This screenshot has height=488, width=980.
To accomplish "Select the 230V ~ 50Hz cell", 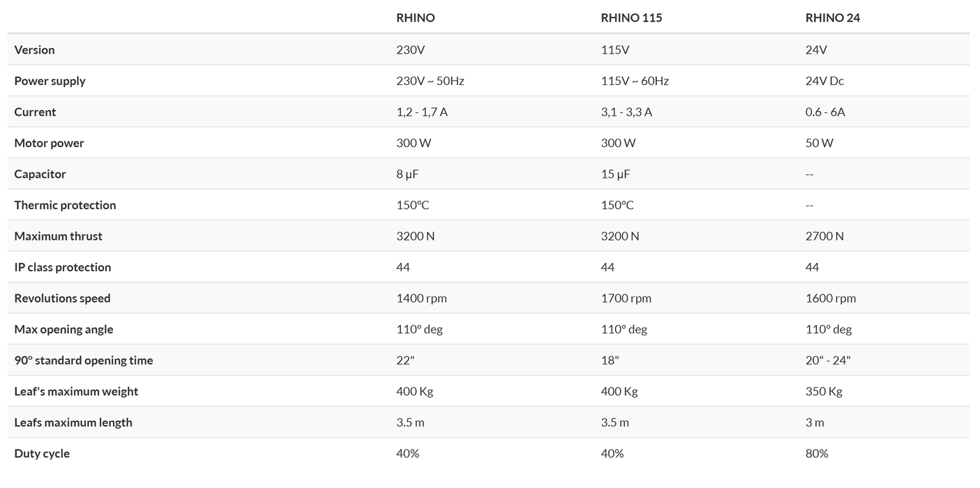I will click(430, 81).
